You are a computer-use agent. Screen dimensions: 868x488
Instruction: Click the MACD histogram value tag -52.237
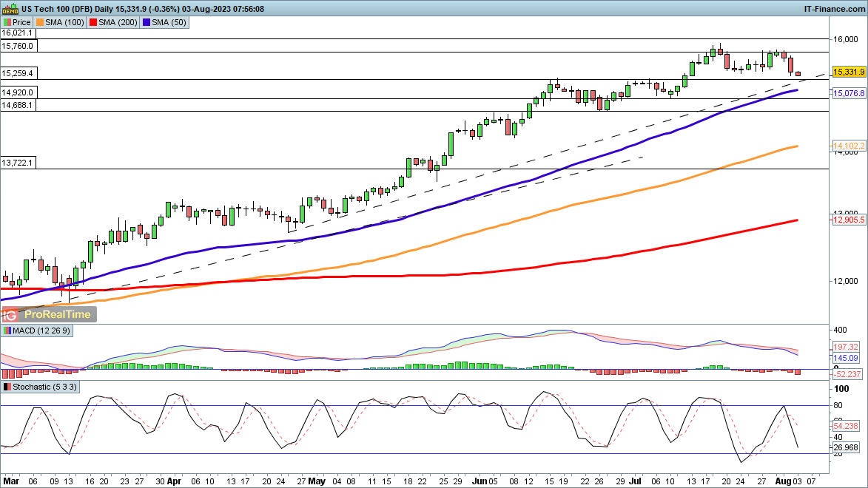(847, 374)
